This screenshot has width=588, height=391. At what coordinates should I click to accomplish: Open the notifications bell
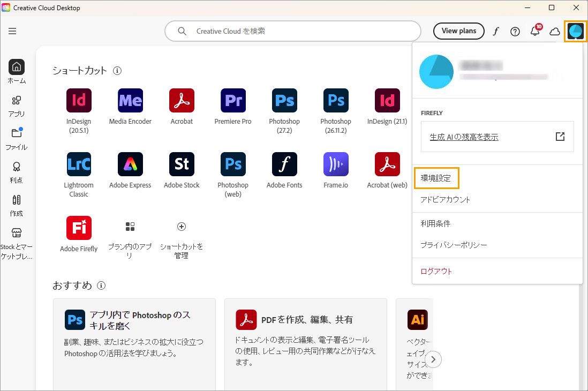pyautogui.click(x=535, y=31)
